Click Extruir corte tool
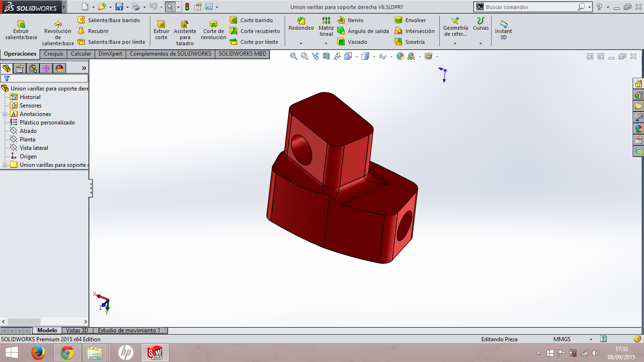 tap(161, 31)
